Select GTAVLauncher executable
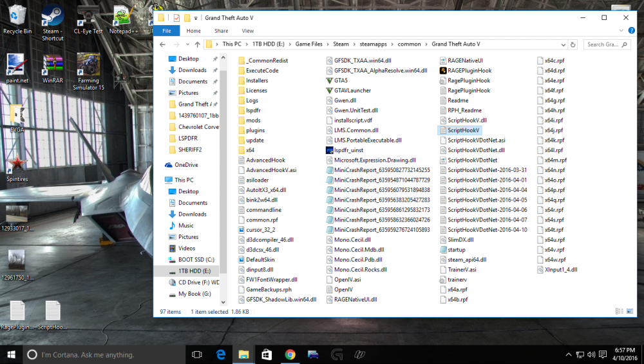644x364 pixels. 348,90
